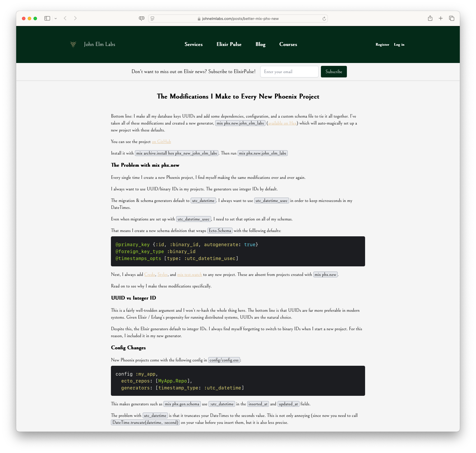
Task: Go back with the back arrow
Action: coord(65,18)
